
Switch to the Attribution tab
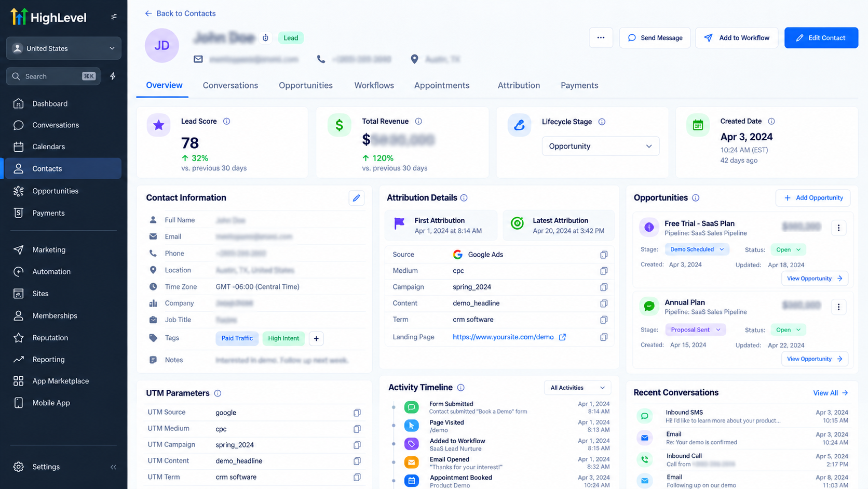pos(519,85)
